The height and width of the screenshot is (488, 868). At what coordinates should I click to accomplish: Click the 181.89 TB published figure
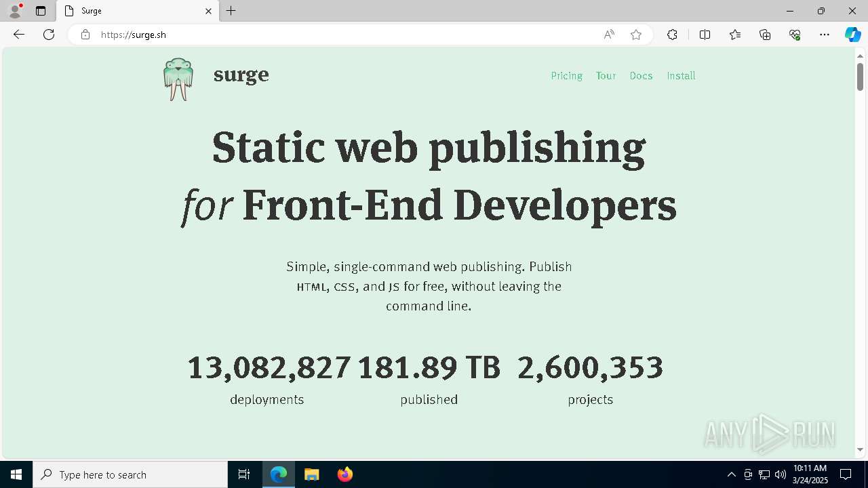429,368
